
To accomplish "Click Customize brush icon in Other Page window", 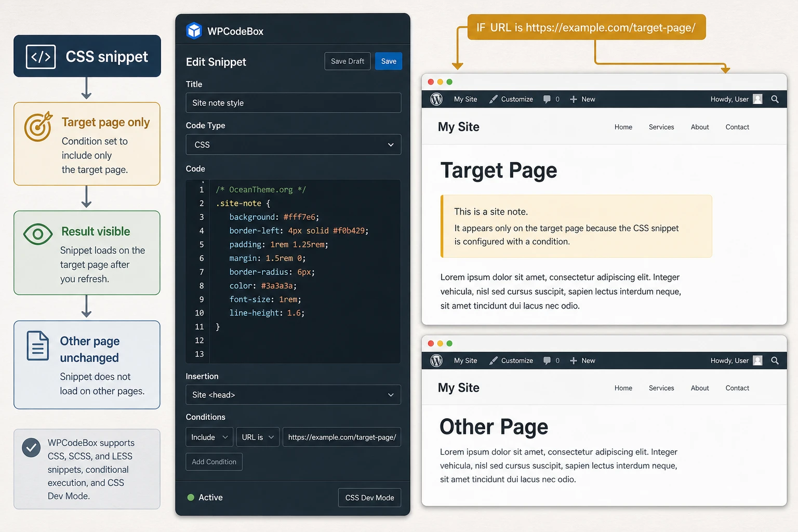I will tap(493, 361).
